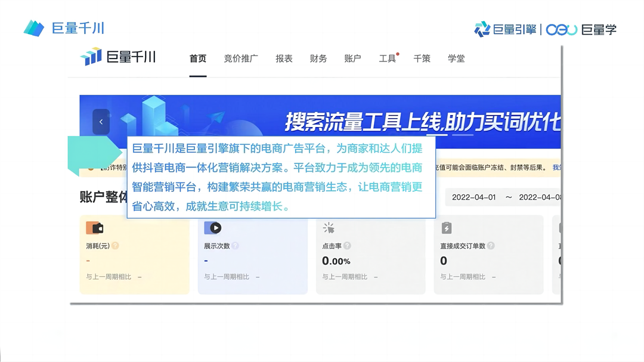Open the 工具 menu with the red dot

click(387, 58)
